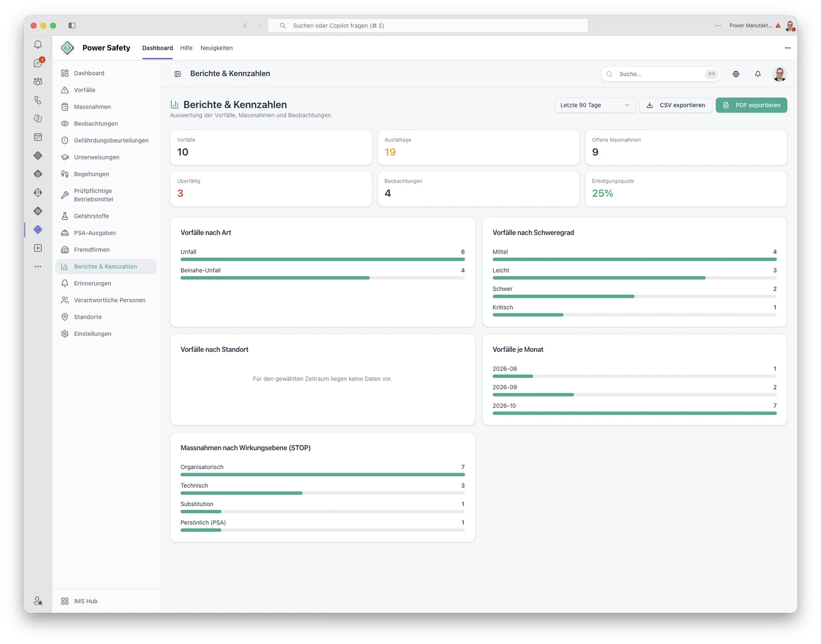821x644 pixels.
Task: Open the Calendar icon in left rail
Action: (38, 137)
